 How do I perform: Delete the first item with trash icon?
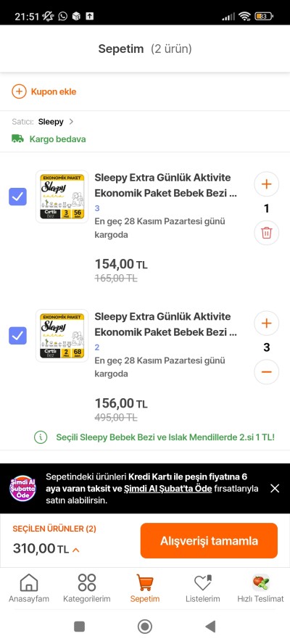(267, 233)
